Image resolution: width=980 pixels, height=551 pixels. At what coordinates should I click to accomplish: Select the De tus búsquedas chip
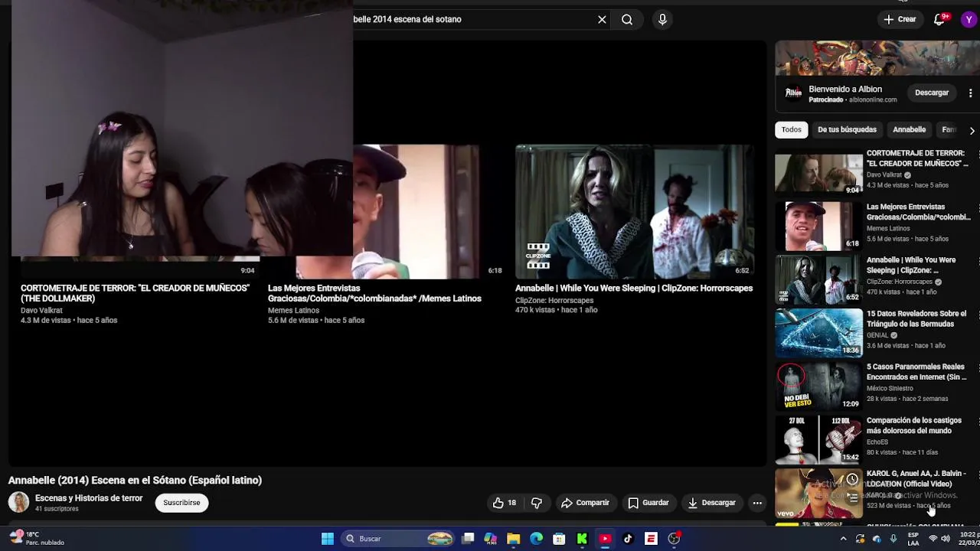click(847, 129)
